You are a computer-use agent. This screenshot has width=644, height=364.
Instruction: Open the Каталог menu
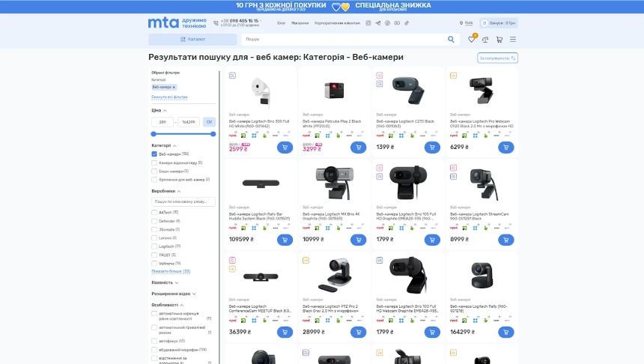pos(192,40)
